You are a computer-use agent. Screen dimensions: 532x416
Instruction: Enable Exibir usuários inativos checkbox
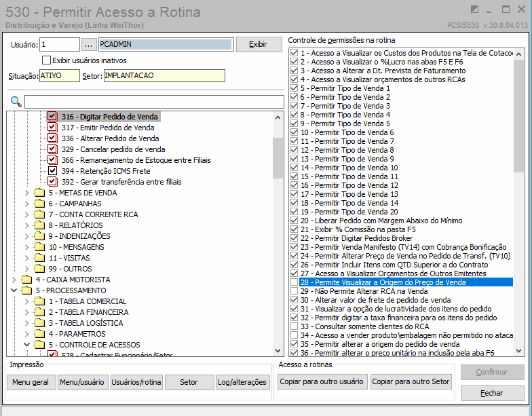pyautogui.click(x=46, y=60)
